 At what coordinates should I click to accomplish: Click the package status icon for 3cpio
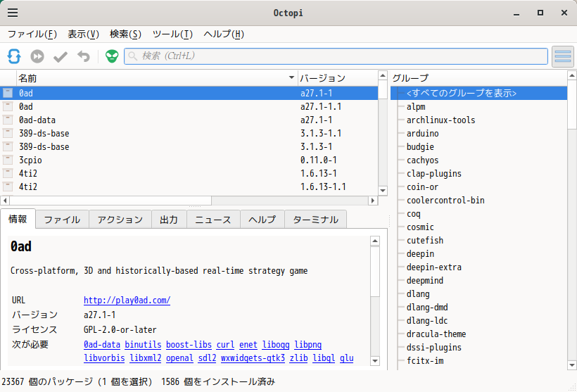pyautogui.click(x=8, y=160)
